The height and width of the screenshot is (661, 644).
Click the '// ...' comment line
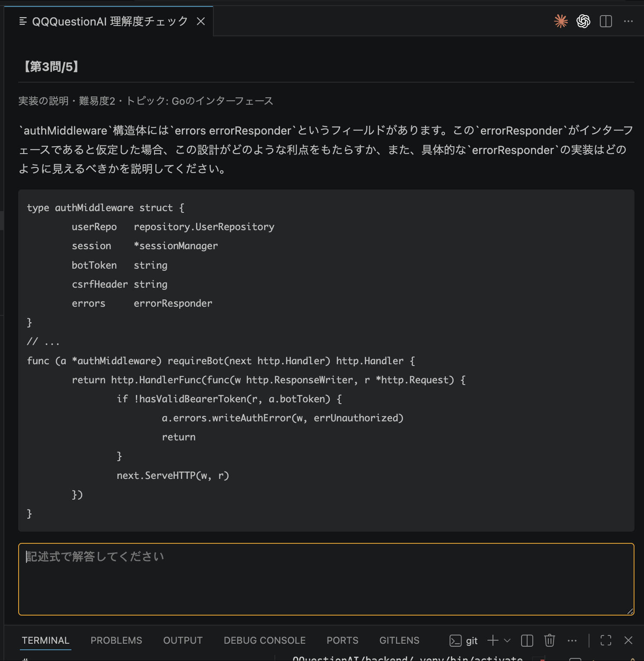[x=43, y=342]
